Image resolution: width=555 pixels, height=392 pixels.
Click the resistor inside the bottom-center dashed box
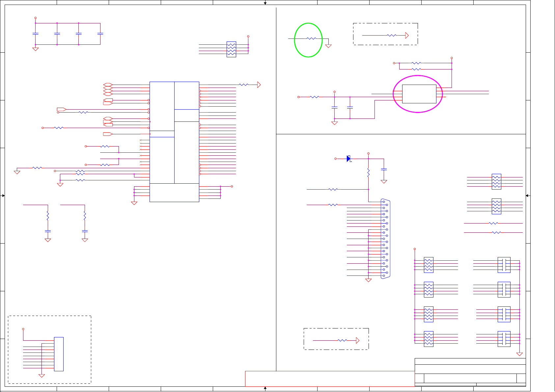(342, 340)
